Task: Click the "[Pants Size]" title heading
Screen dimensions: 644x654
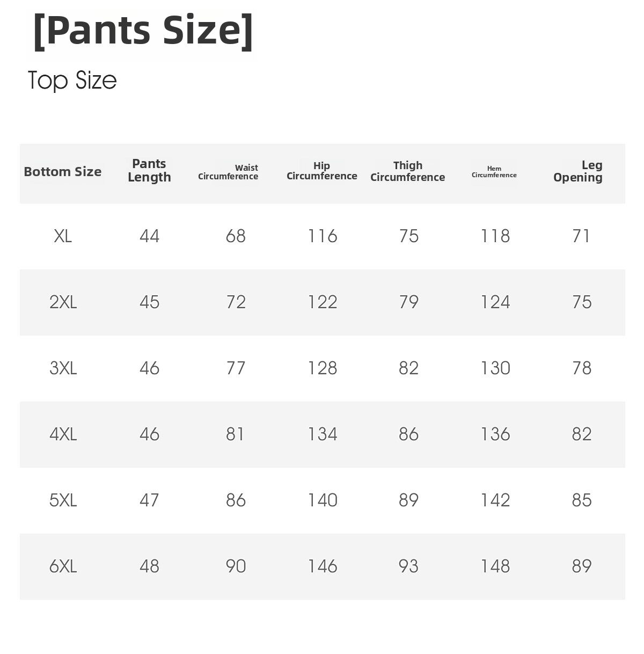Action: (x=143, y=31)
